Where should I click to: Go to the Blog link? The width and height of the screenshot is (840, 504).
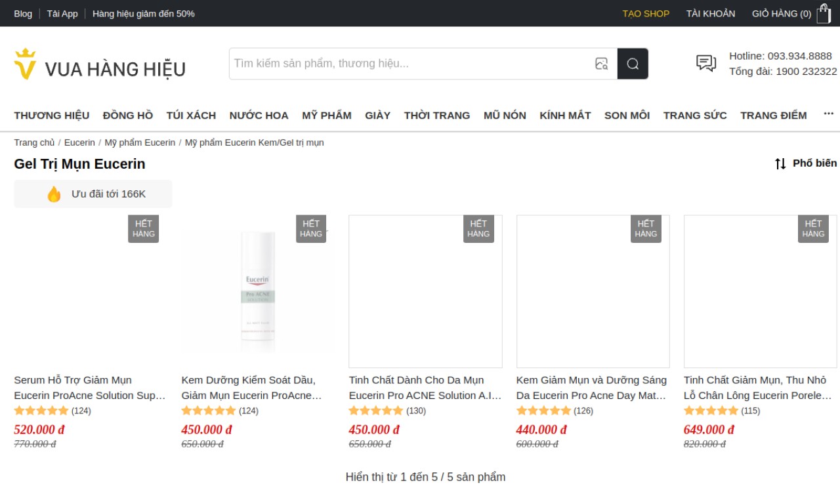[x=23, y=13]
